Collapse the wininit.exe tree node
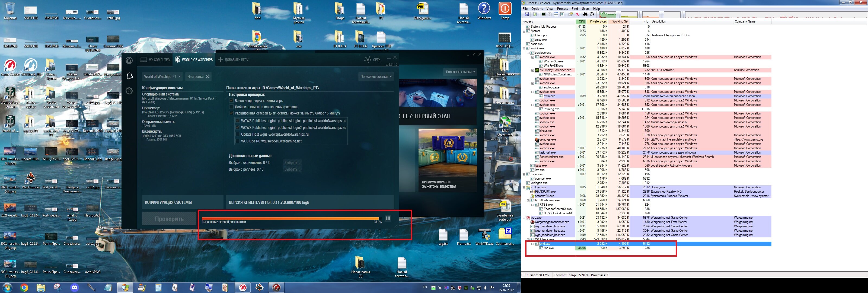Screen dimensions: 868x293 coord(524,48)
